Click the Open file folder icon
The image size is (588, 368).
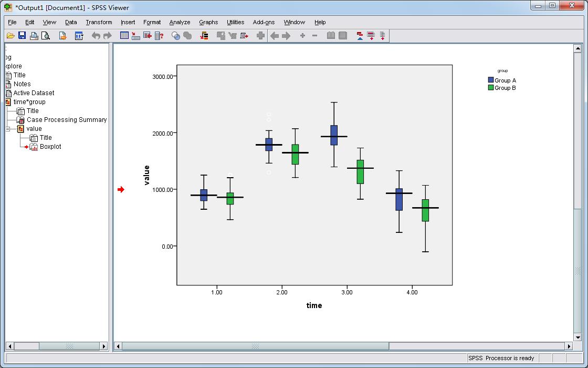pos(10,36)
